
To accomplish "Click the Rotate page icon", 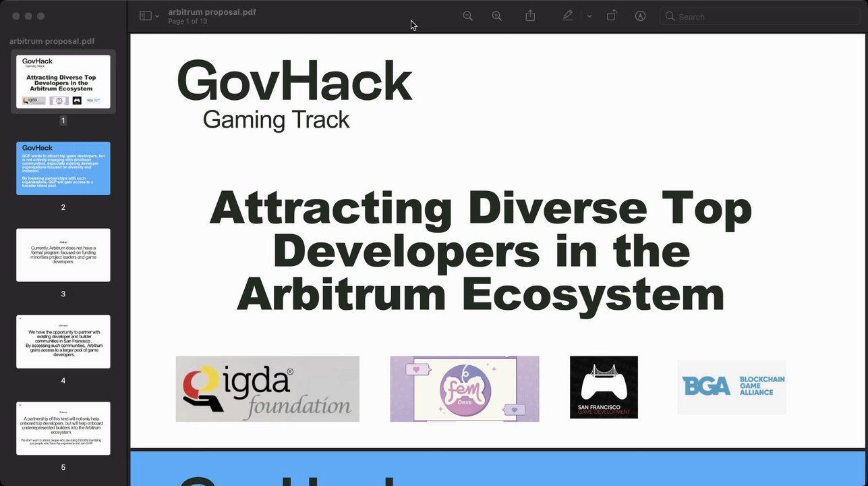I will pos(612,16).
